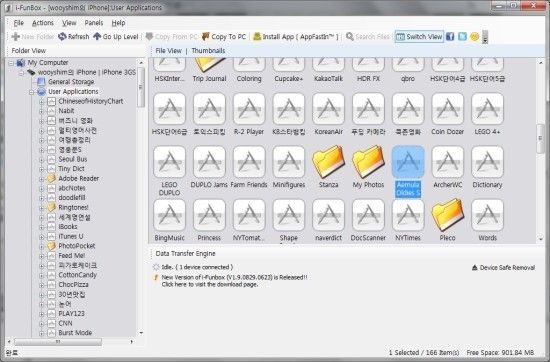Viewport: 550px width, 362px height.
Task: Select iTunes U in folder tree
Action: tap(71, 236)
